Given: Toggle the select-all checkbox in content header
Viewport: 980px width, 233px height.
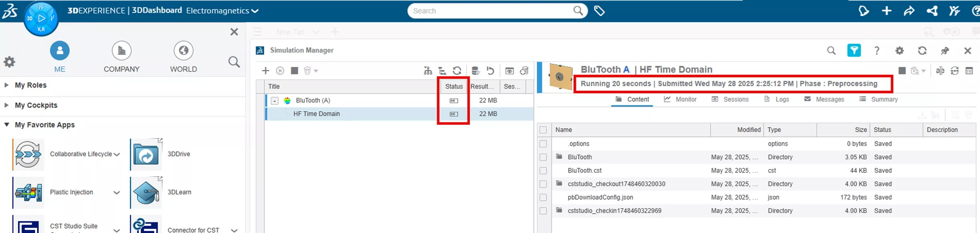Looking at the screenshot, I should 543,130.
